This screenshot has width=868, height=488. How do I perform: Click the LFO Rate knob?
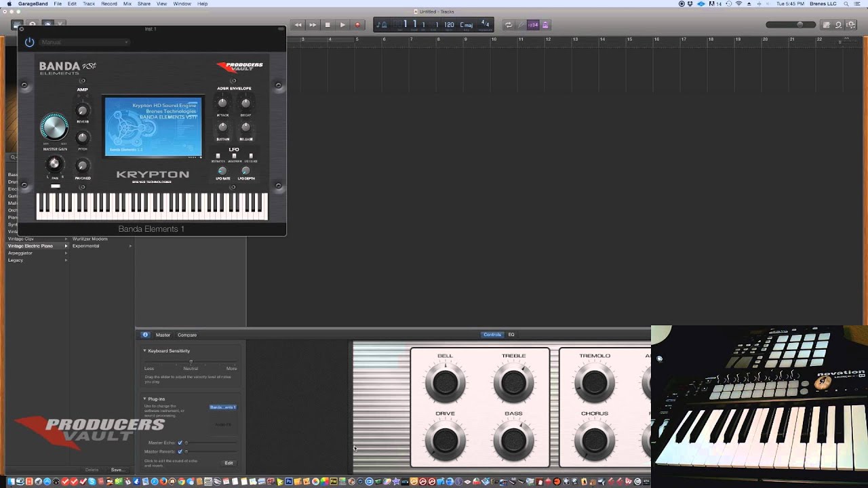point(222,171)
